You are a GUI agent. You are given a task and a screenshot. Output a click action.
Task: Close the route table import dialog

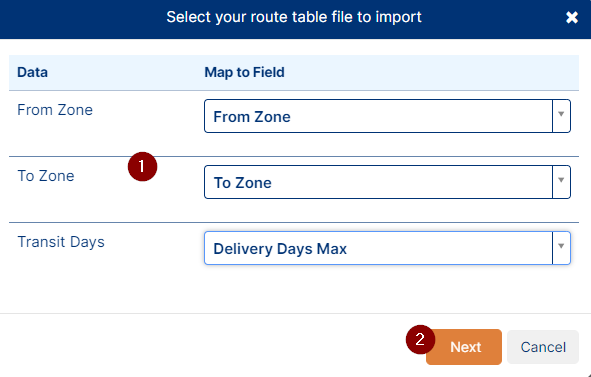click(x=572, y=17)
